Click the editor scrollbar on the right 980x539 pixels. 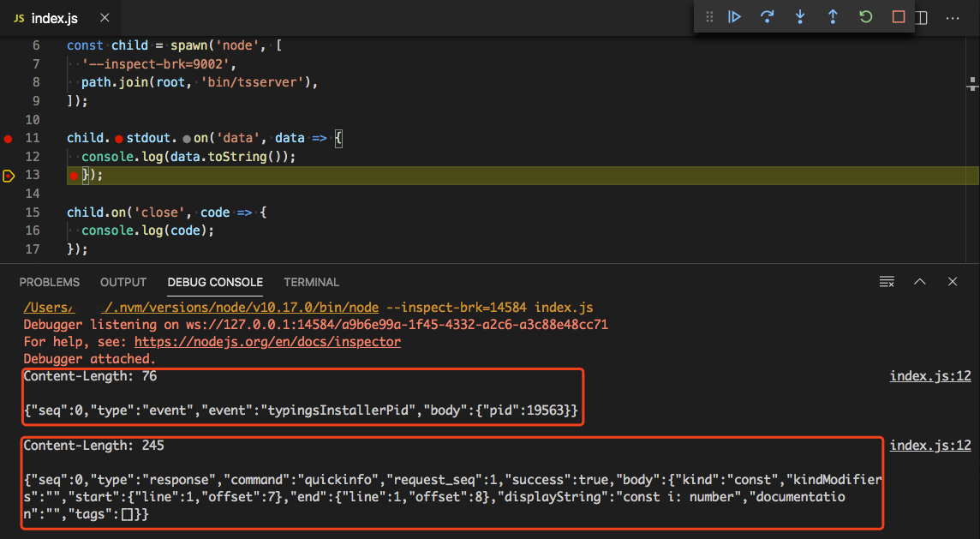point(971,86)
